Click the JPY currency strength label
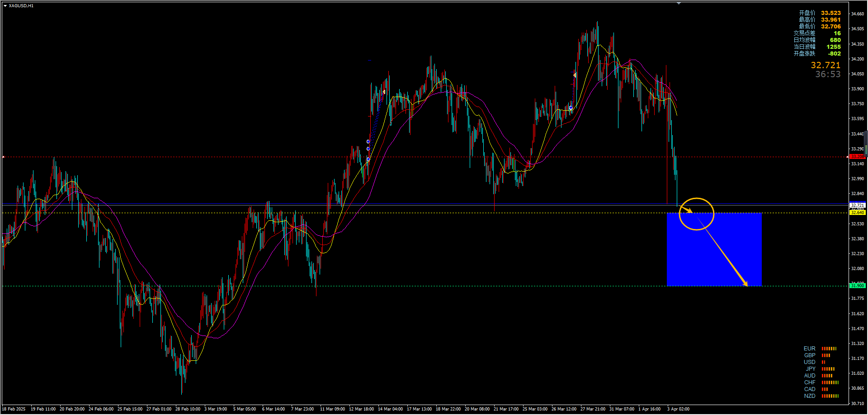 tap(811, 369)
